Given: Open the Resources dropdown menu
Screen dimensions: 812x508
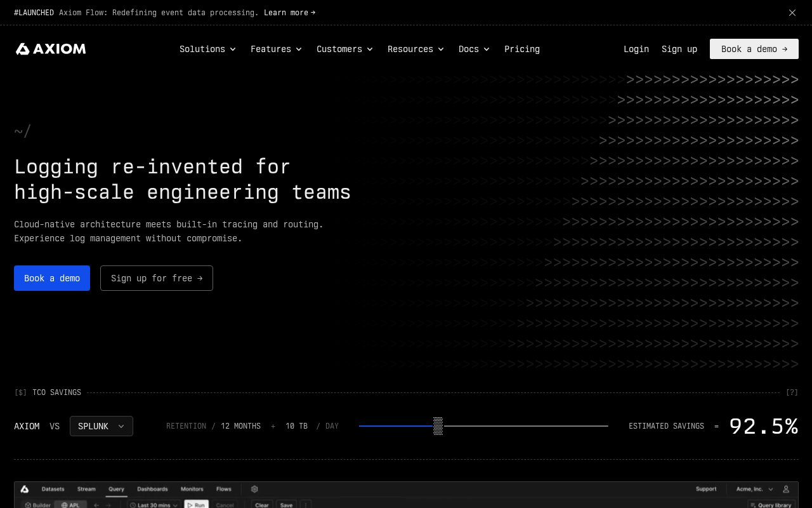Looking at the screenshot, I should [416, 49].
